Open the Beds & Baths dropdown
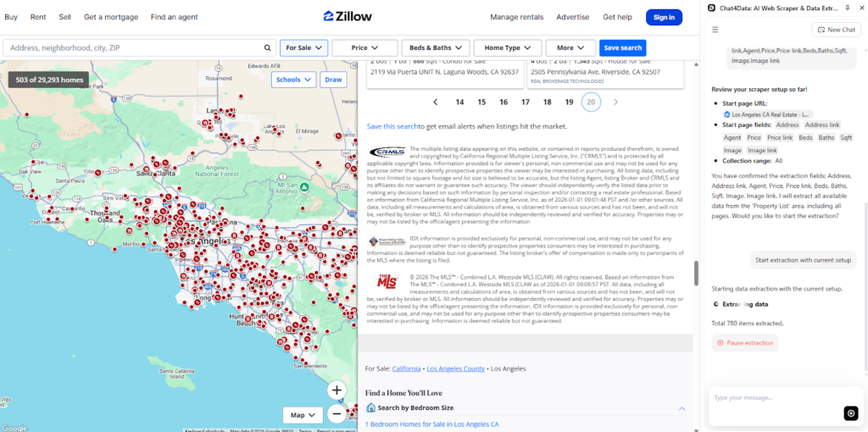Image resolution: width=868 pixels, height=432 pixels. [436, 48]
